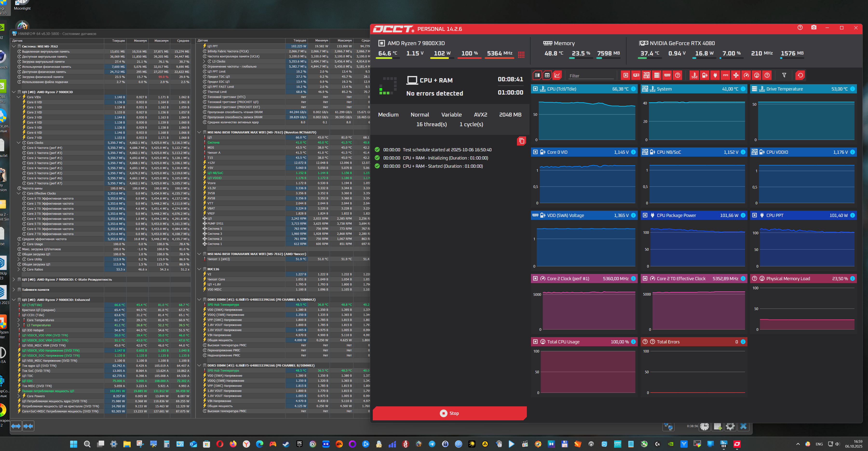Toggle the fan sensor filter
This screenshot has width=868, height=451.
[x=736, y=76]
